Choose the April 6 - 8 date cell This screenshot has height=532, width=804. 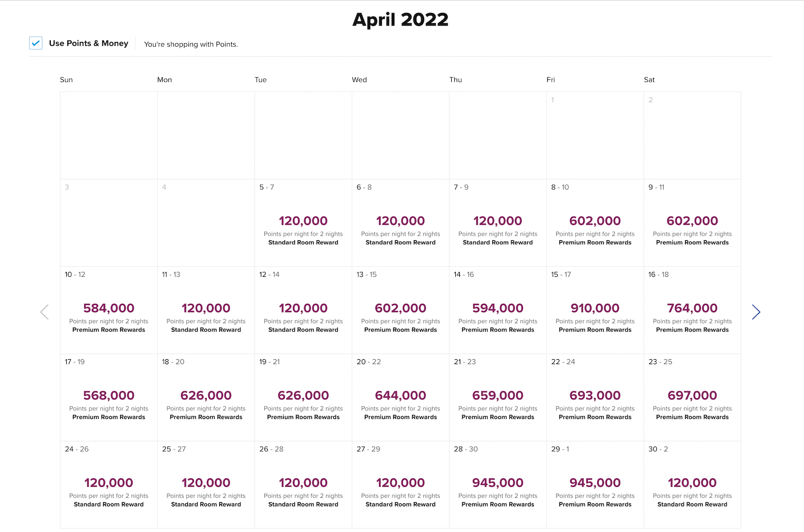[x=400, y=223]
